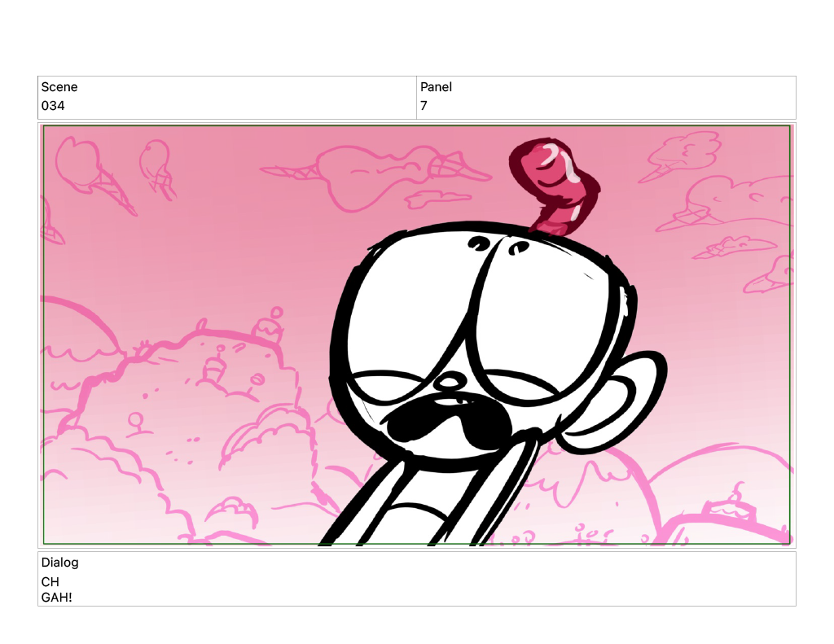Select the CH character name text
Viewport: 834px width, 644px height.
(x=50, y=582)
